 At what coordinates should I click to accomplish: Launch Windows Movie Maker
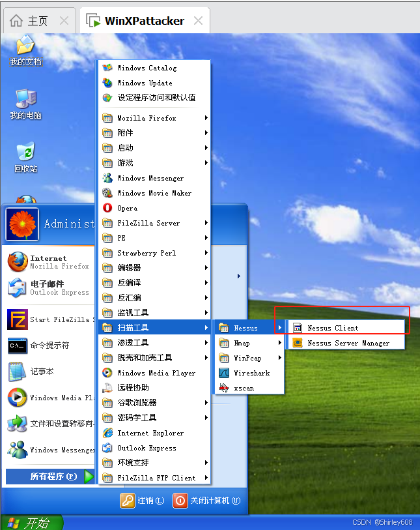(154, 193)
